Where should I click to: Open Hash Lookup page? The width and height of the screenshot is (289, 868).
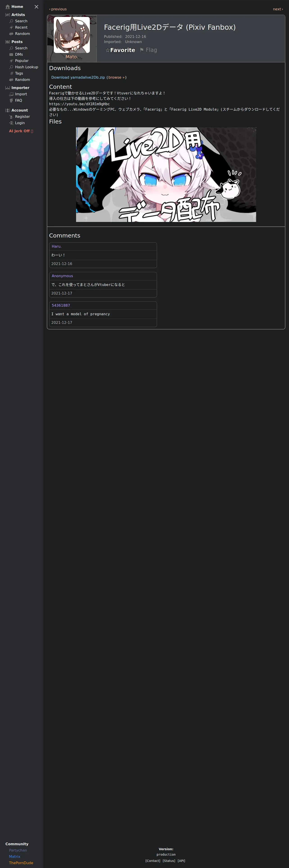(x=27, y=67)
